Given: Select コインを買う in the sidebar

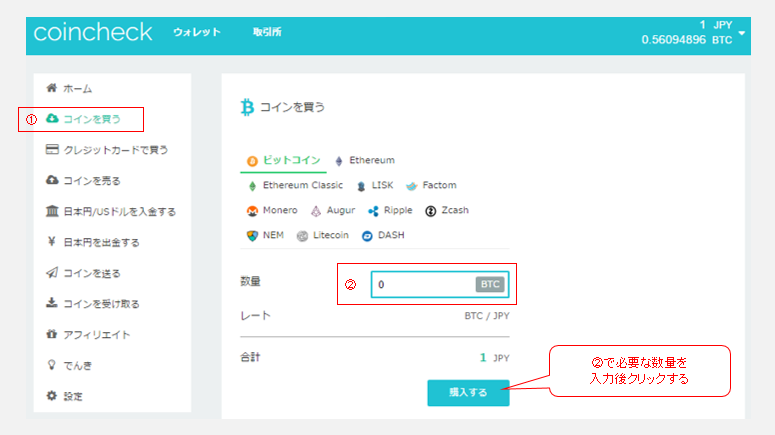Looking at the screenshot, I should click(x=92, y=119).
